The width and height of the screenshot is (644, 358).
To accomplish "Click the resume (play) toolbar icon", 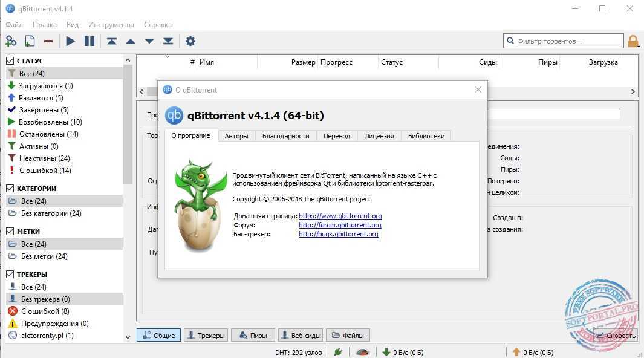I will pyautogui.click(x=70, y=41).
